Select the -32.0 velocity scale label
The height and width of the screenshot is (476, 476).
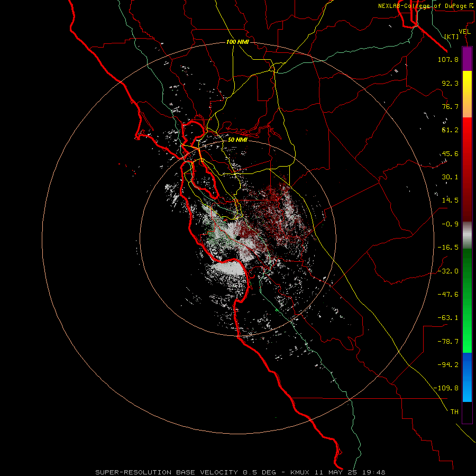(x=448, y=271)
